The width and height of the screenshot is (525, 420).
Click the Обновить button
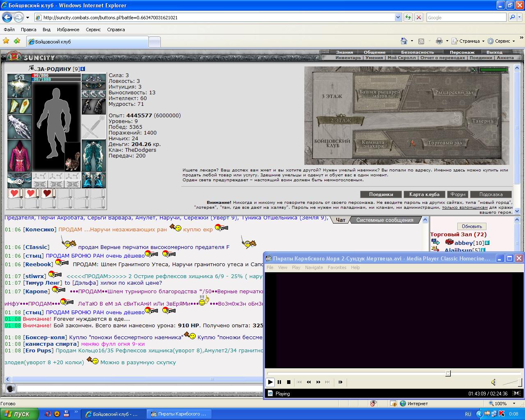[x=472, y=226]
